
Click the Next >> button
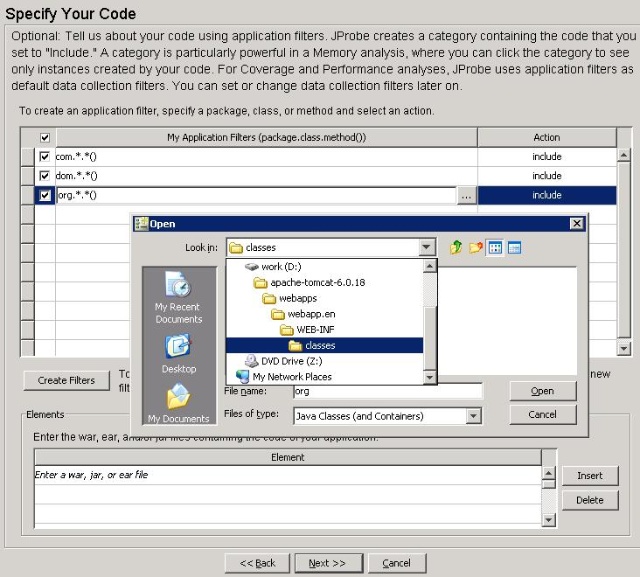(327, 563)
